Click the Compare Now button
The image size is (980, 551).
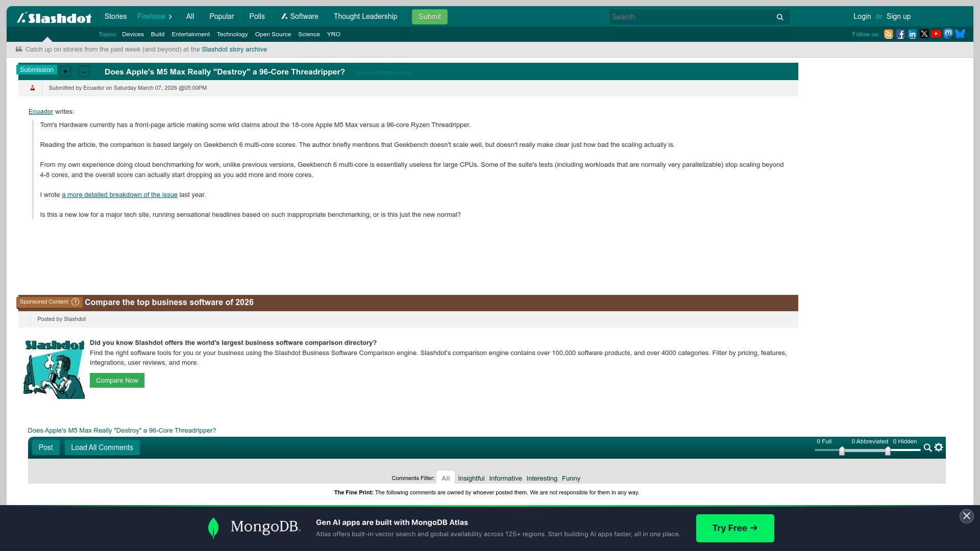point(117,381)
